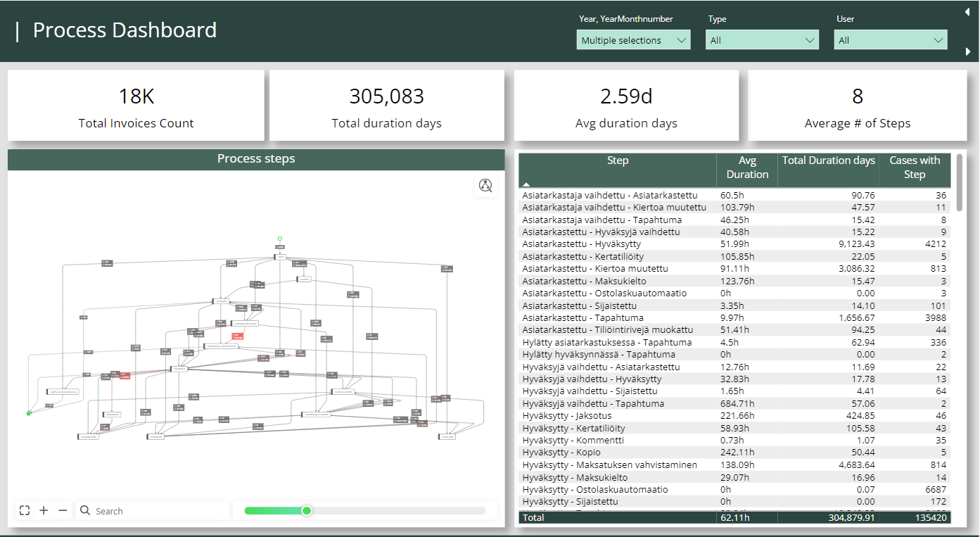Open the User filter dropdown
Image resolution: width=980 pixels, height=537 pixels.
pyautogui.click(x=891, y=40)
